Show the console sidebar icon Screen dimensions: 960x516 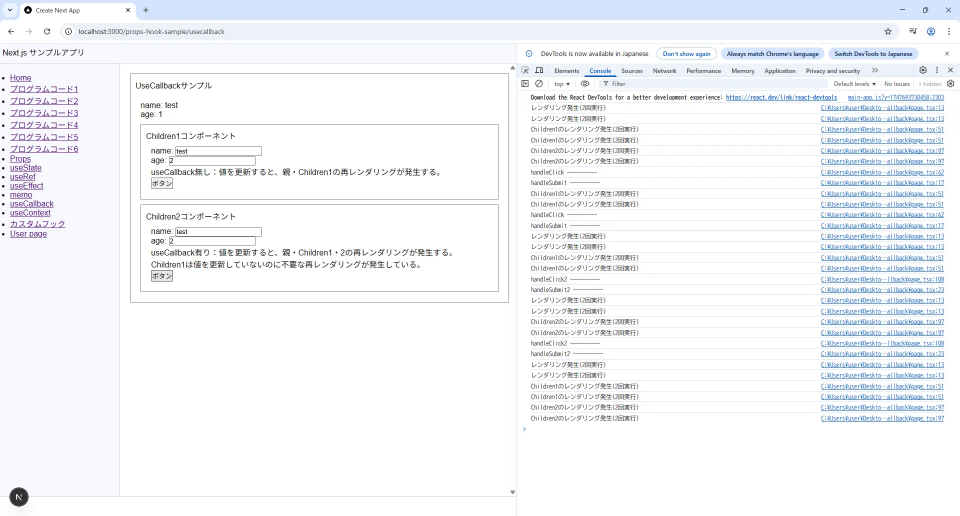[x=525, y=84]
